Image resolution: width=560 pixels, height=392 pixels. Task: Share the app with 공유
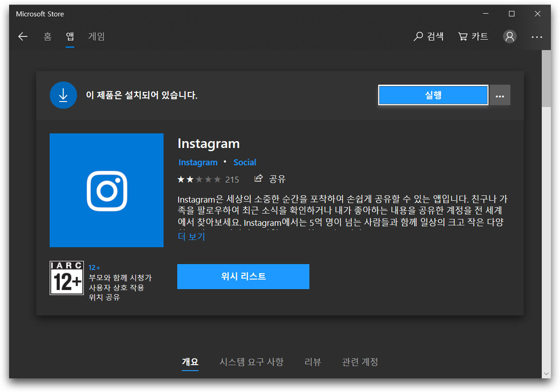270,179
